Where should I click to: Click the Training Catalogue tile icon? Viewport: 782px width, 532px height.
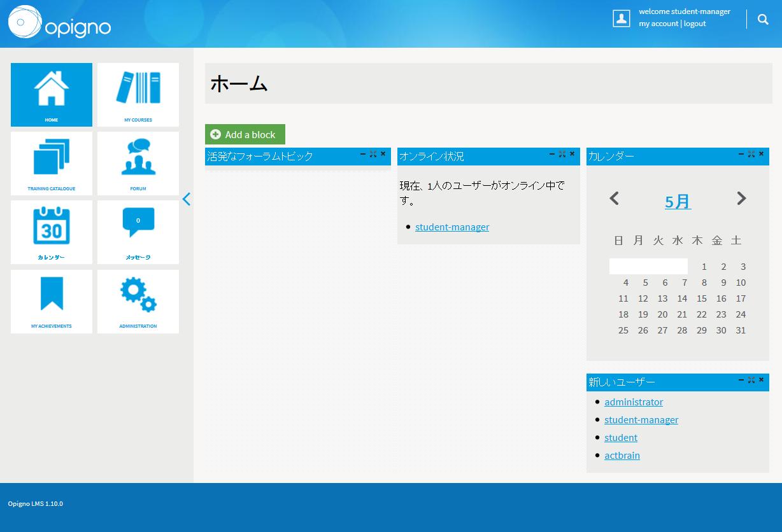pyautogui.click(x=52, y=157)
